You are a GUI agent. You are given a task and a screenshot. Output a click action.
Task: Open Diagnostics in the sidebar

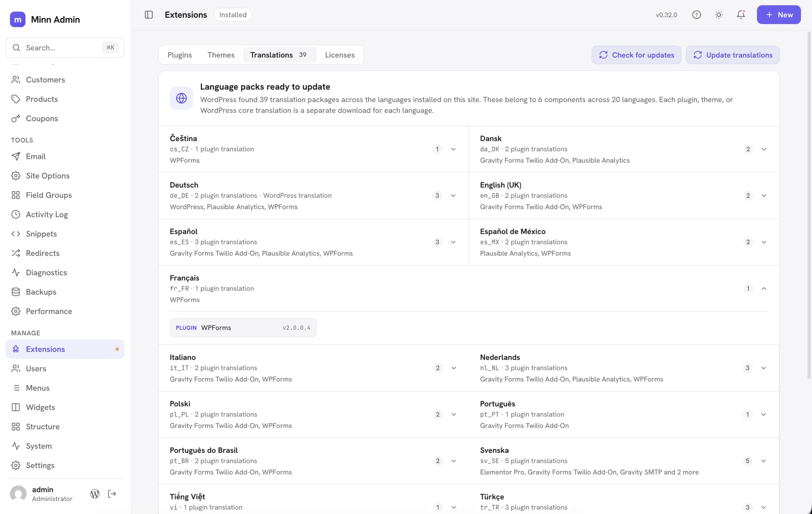[x=65, y=273]
